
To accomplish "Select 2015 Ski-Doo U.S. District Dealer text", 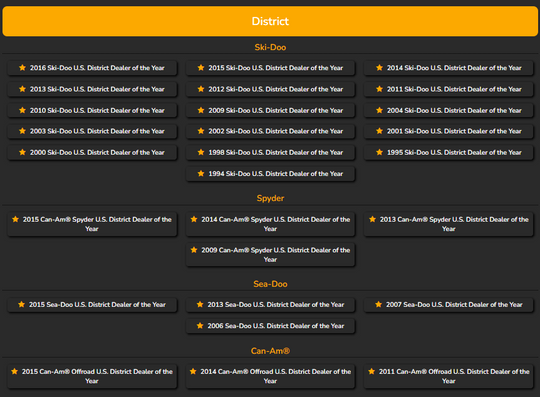I will pos(276,68).
